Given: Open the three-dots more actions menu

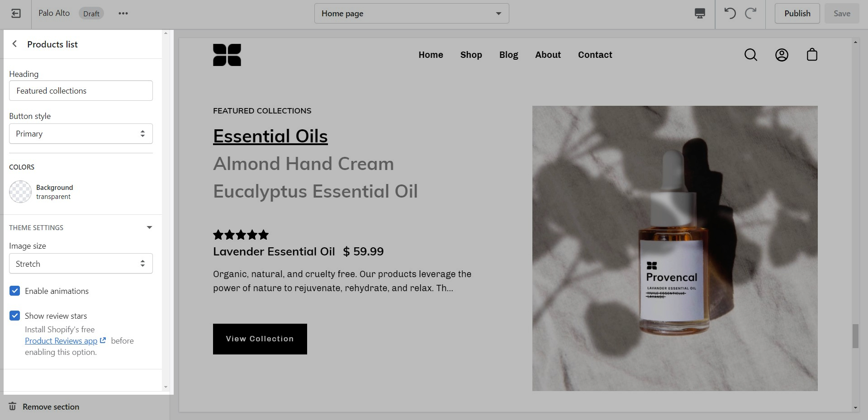Looking at the screenshot, I should pos(123,14).
